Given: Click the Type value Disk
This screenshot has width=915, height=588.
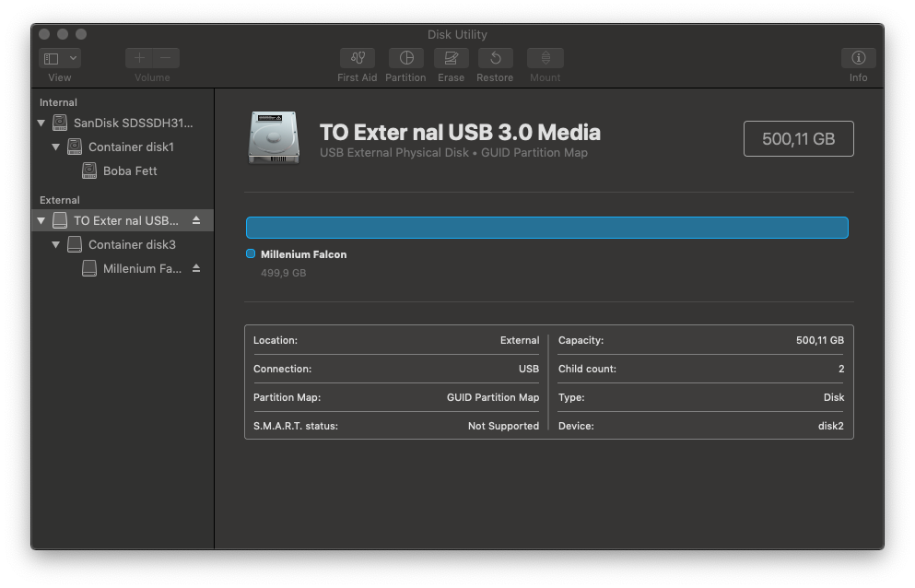Looking at the screenshot, I should (833, 397).
